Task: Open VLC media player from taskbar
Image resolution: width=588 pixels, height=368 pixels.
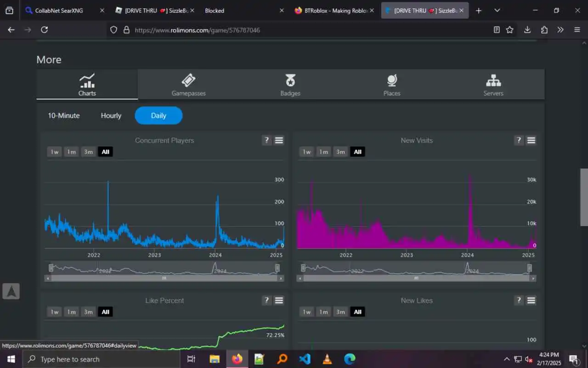Action: pos(327,359)
